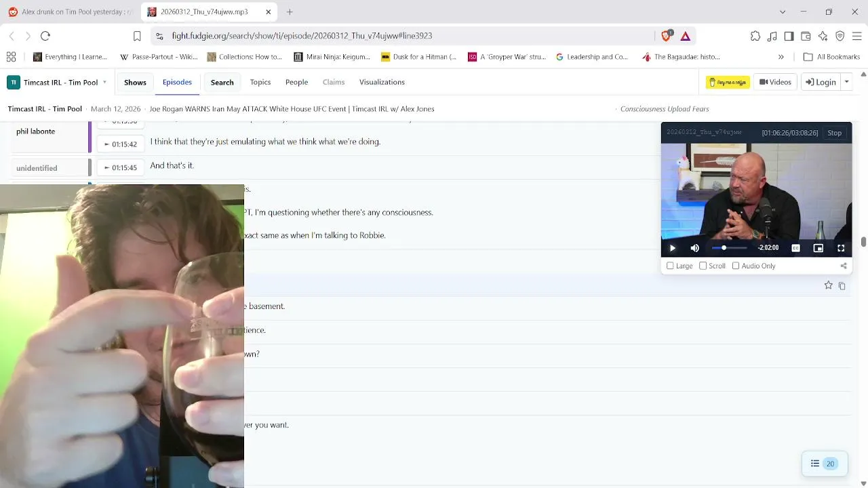The image size is (868, 488).
Task: Jump to timestamp 01:15:42
Action: coord(120,144)
